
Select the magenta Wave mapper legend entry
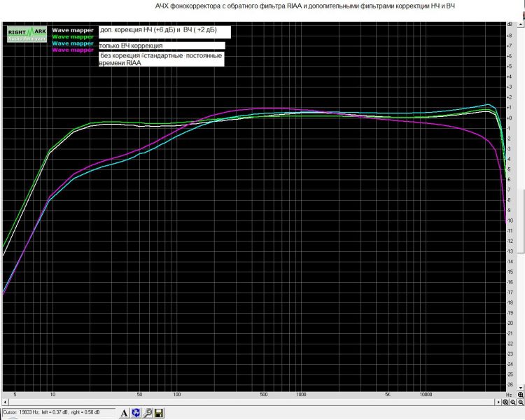pos(73,50)
